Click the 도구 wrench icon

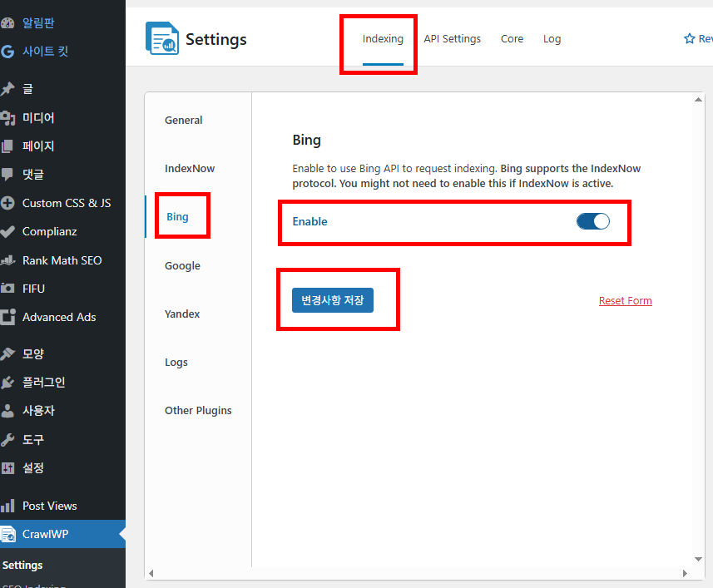coord(7,439)
